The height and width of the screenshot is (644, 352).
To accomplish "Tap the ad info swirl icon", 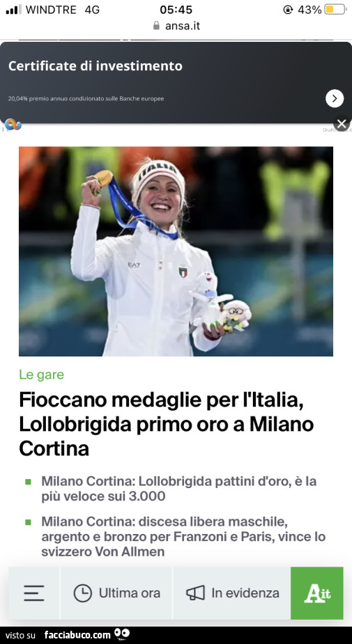I will (13, 125).
